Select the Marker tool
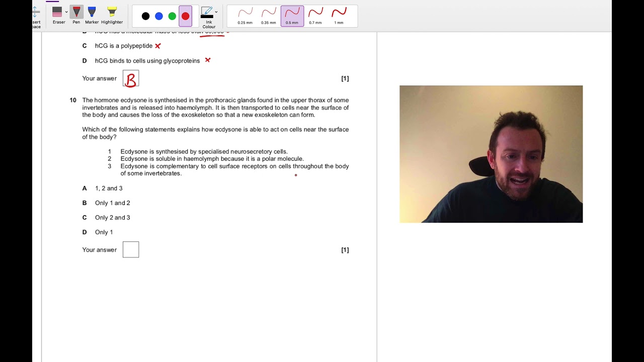644x362 pixels. 92,16
